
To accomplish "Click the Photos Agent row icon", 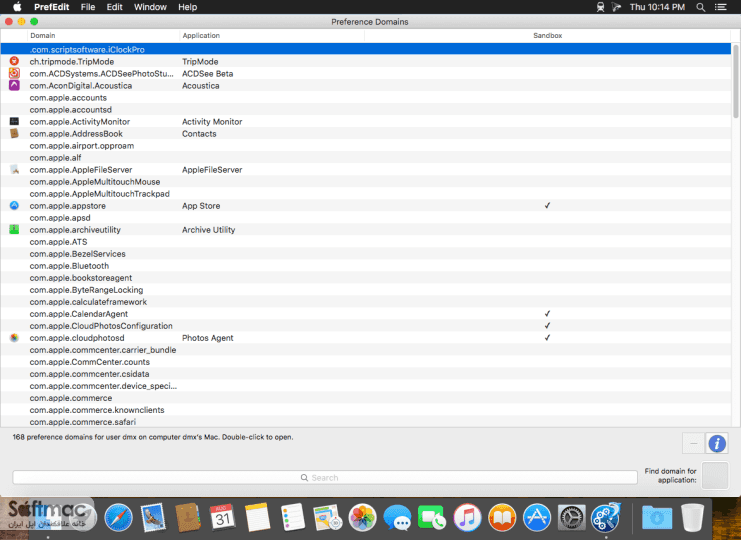I will click(x=14, y=337).
